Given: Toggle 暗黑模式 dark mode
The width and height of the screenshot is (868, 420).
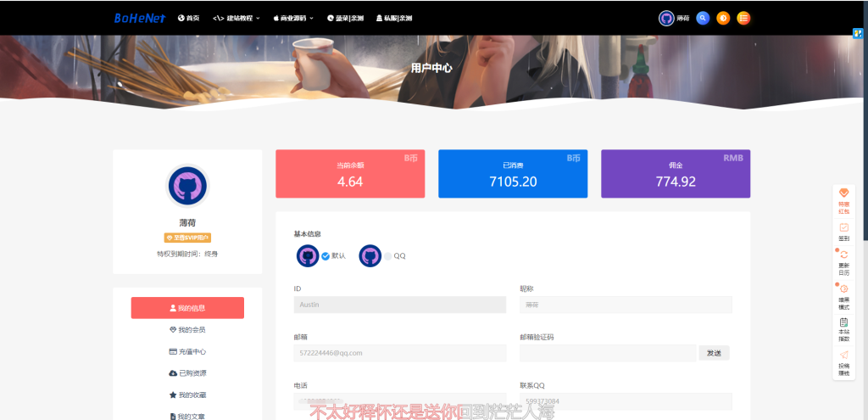Looking at the screenshot, I should (x=843, y=296).
